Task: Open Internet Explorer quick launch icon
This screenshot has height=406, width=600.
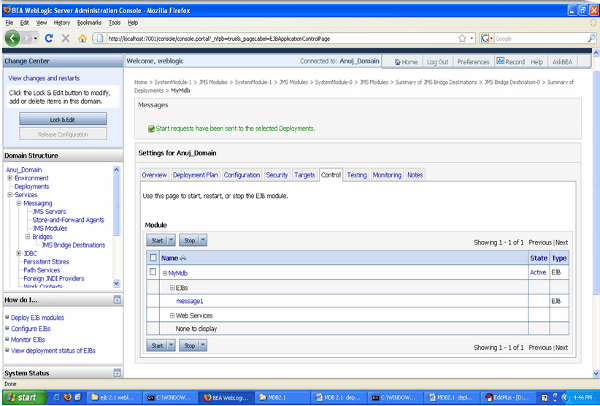Action: pos(57,398)
